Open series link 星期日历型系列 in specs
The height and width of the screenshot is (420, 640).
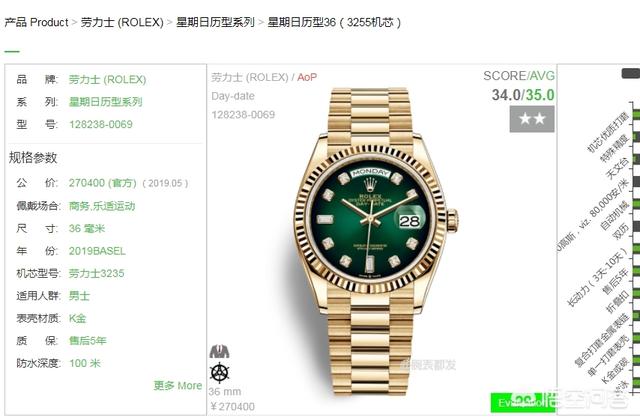(105, 102)
